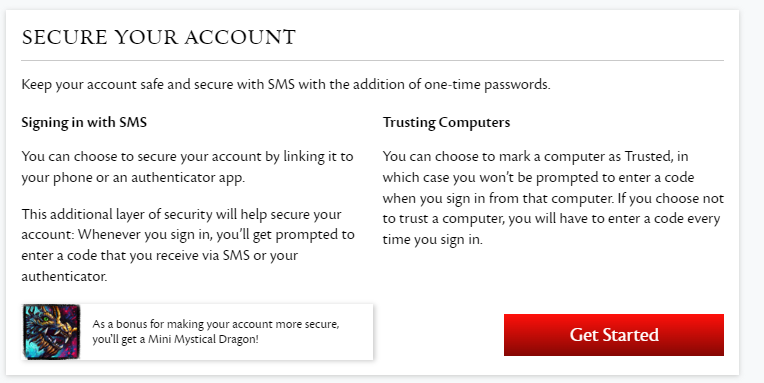Image resolution: width=764 pixels, height=383 pixels.
Task: Click the 'Whenever you sign in' sentence
Action: pos(216,245)
